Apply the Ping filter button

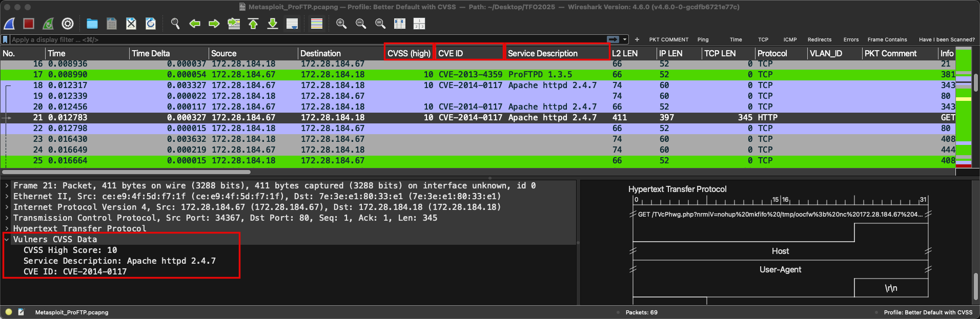[703, 39]
